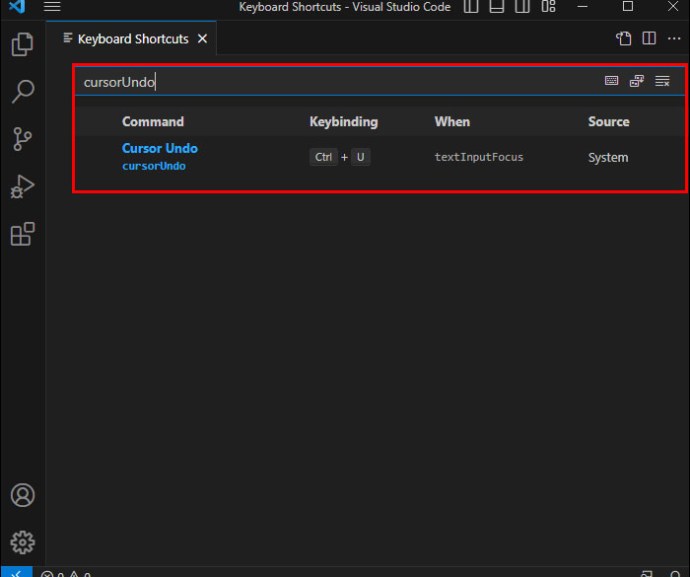Open the errors and warnings status item
690x577 pixels.
coord(66,573)
